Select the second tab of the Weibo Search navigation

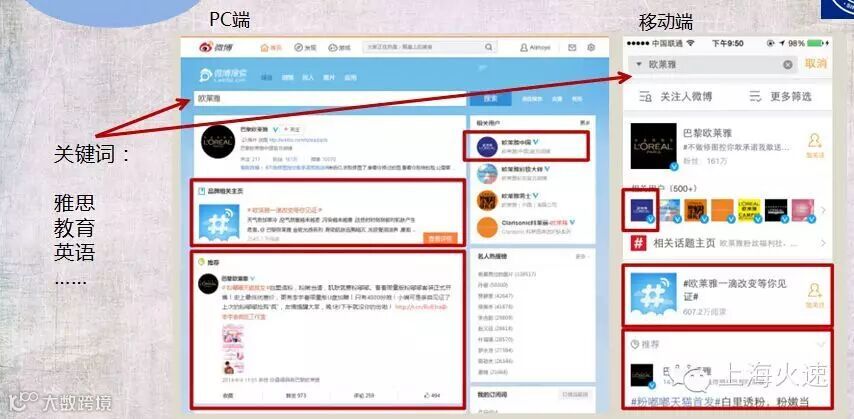pos(288,77)
